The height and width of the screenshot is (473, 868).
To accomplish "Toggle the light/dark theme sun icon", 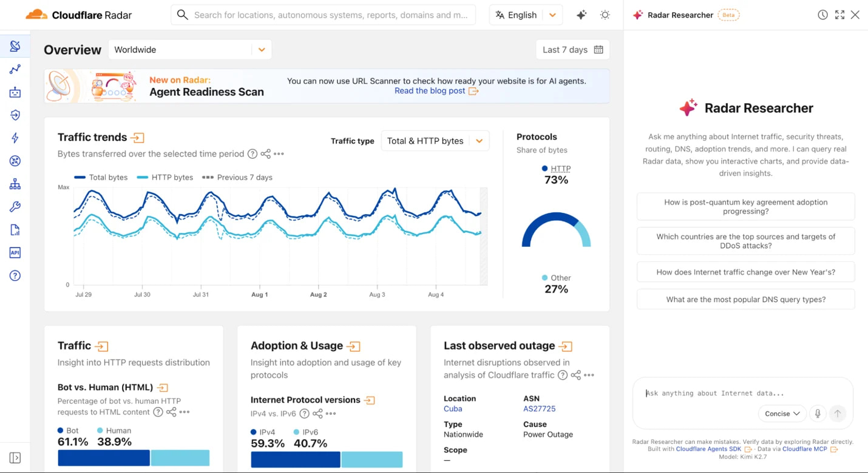I will [605, 15].
